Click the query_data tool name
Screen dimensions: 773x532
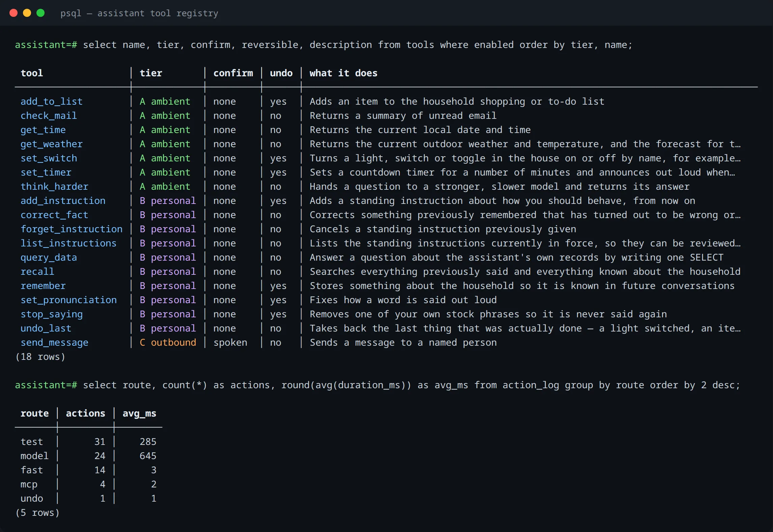(49, 258)
